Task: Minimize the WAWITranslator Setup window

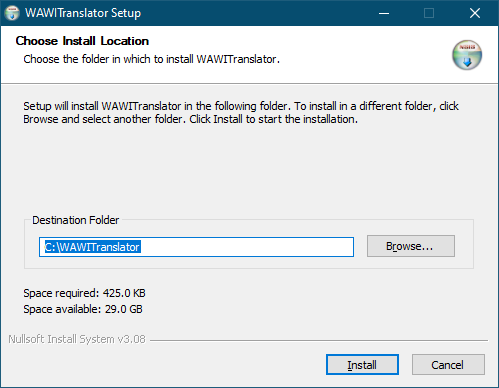Action: 384,13
